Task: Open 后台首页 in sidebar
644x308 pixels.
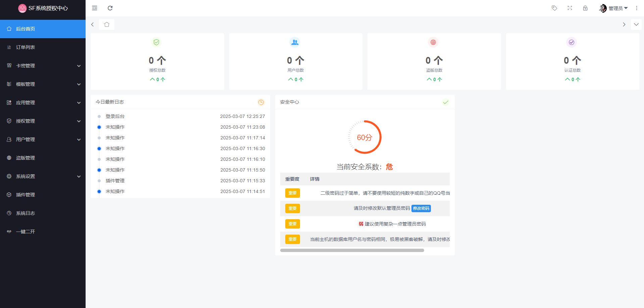Action: click(x=43, y=29)
